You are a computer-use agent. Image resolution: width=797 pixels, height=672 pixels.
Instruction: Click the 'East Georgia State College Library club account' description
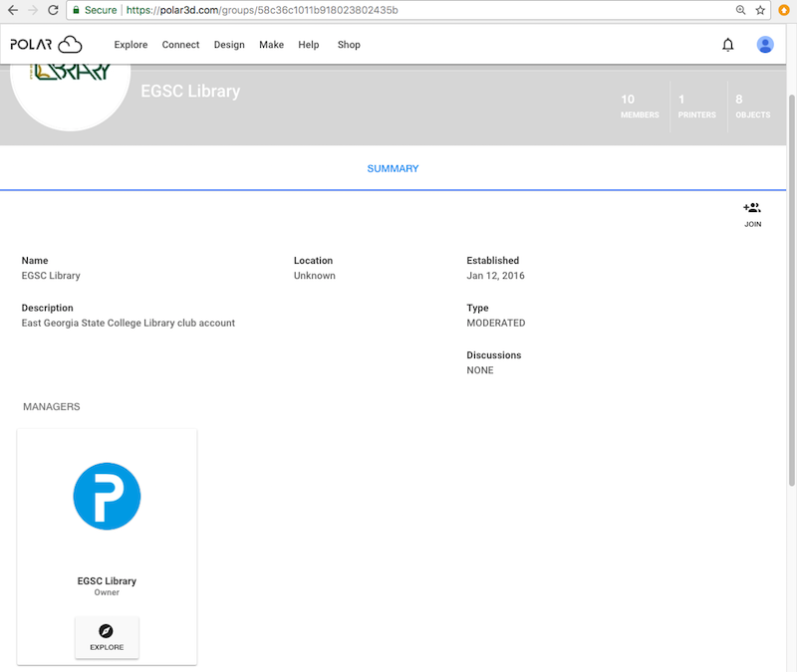point(129,323)
